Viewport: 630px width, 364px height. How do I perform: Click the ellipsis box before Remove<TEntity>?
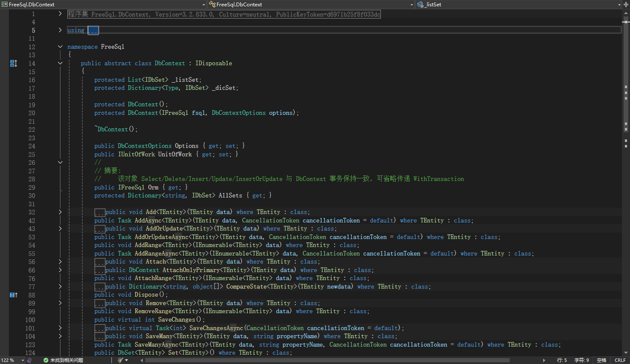point(100,303)
